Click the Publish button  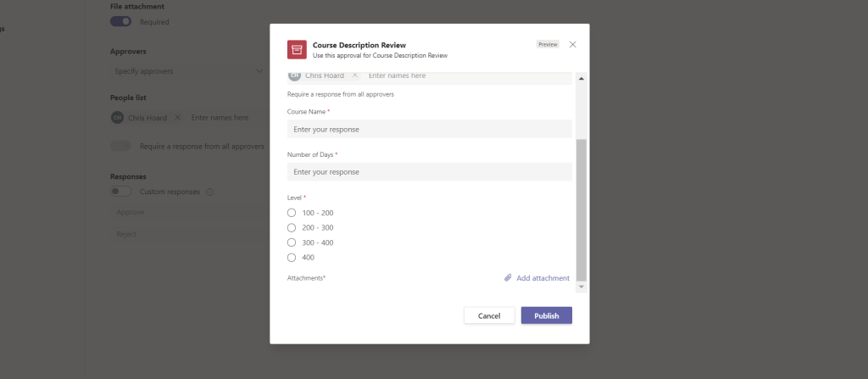click(546, 315)
